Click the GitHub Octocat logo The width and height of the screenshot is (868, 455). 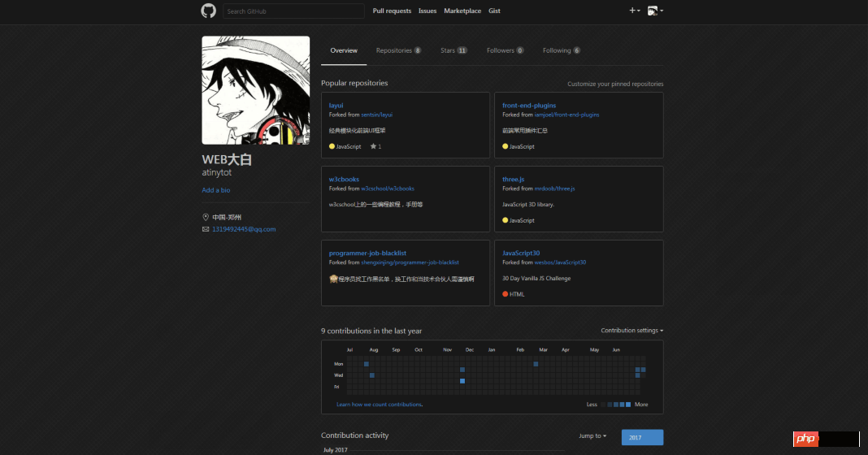click(208, 11)
